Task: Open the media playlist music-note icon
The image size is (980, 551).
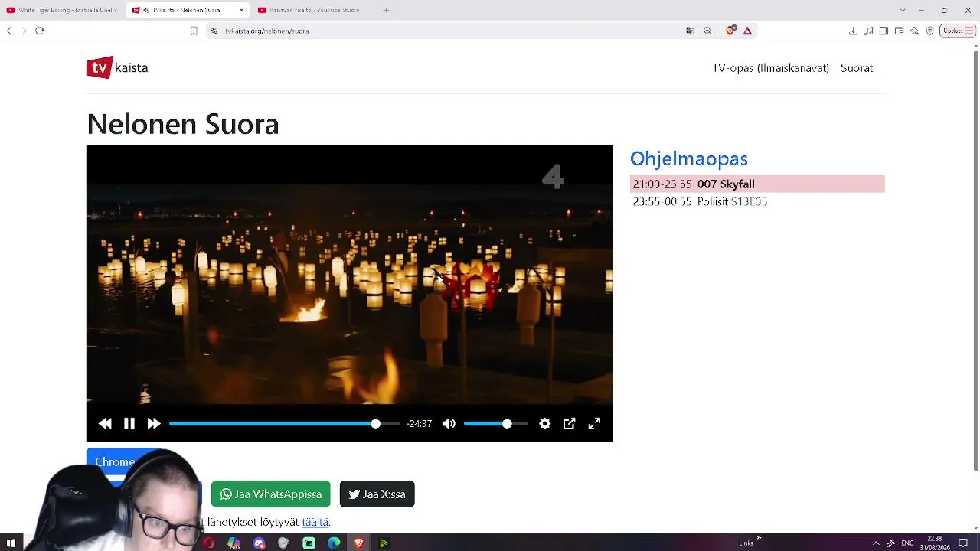Action: [868, 31]
